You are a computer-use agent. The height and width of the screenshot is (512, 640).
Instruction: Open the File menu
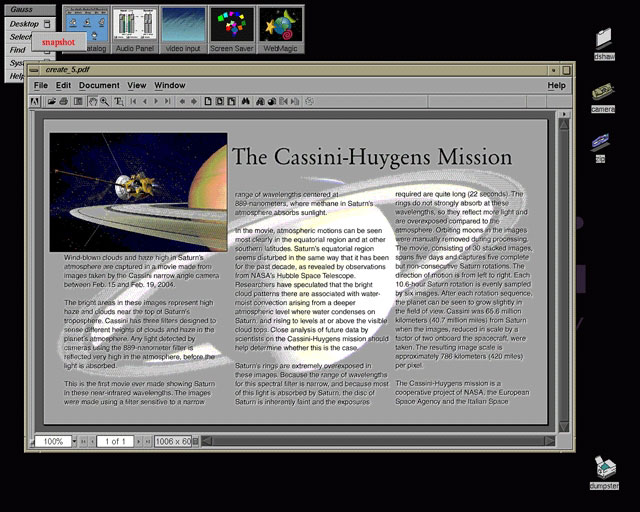tap(41, 85)
